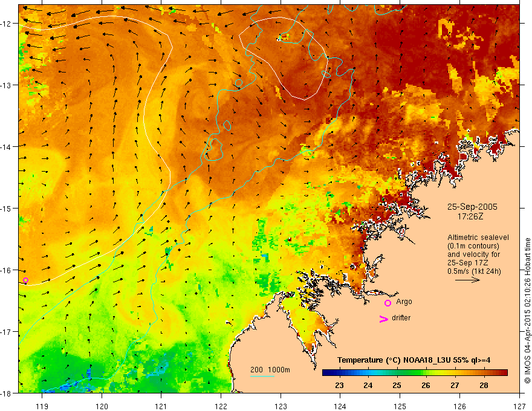This screenshot has height=411, width=532.
Task: Click the date text 25-Sep-2005
Action: 472,207
